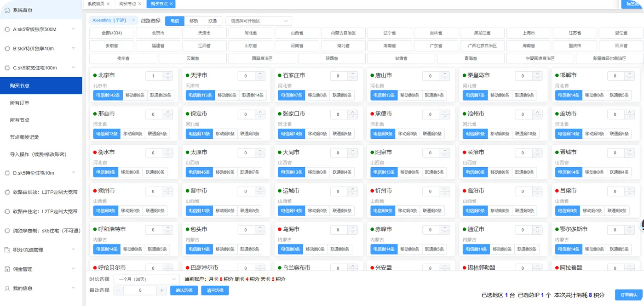Select the 联通 line option

(x=213, y=21)
